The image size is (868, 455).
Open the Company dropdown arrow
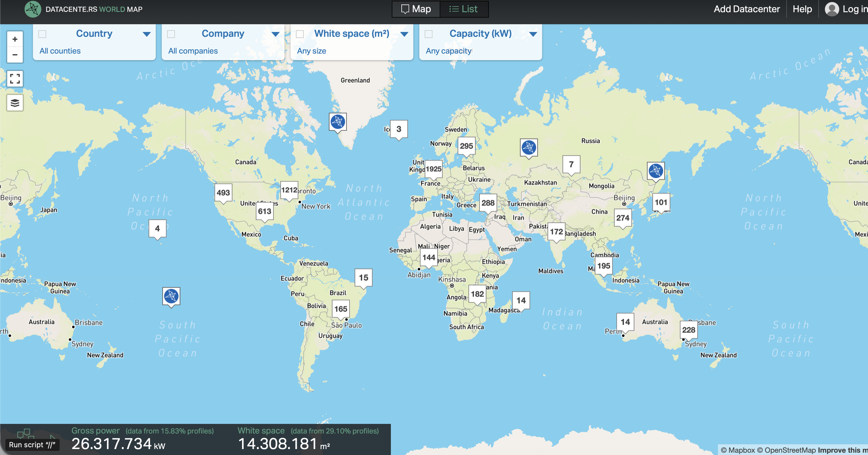tap(275, 34)
